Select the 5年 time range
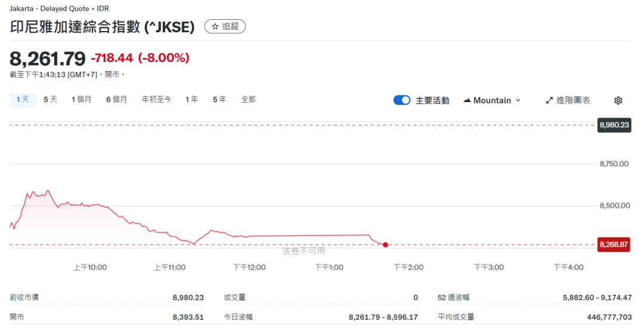Viewport: 644px width, 332px height. coord(219,100)
